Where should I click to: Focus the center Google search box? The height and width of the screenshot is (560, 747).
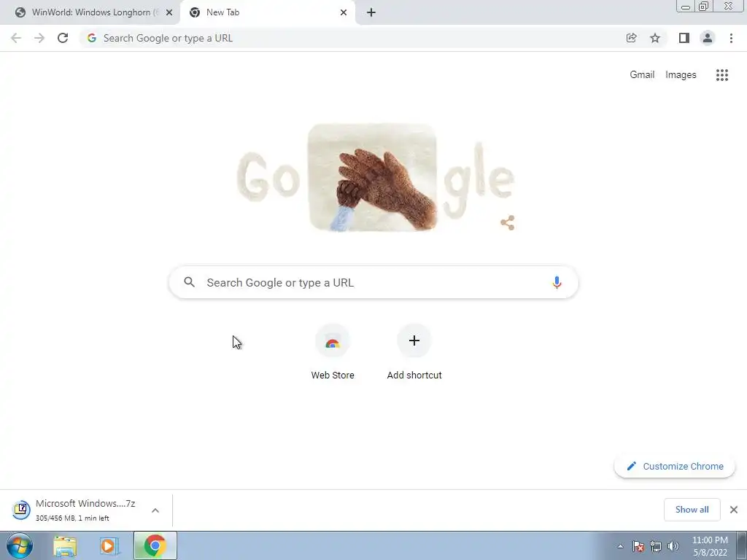coord(373,282)
